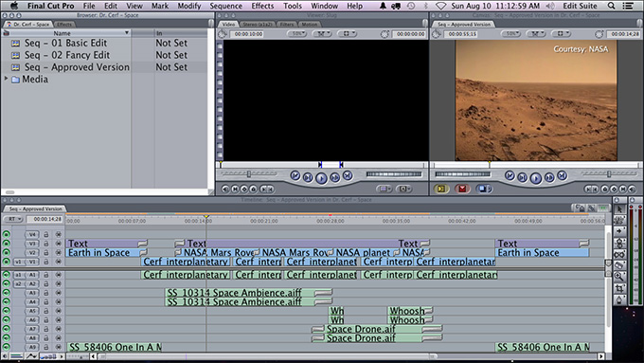Screen dimensions: 644x363
Task: Go to next edit in the Canvas
Action: click(x=563, y=175)
